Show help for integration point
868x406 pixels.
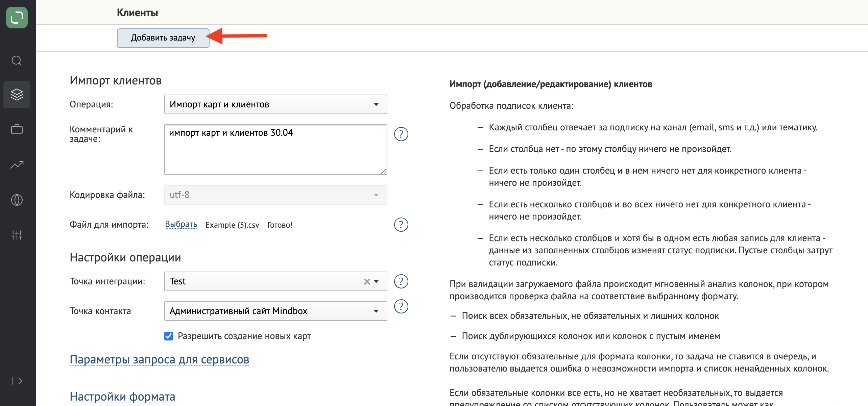tap(401, 281)
